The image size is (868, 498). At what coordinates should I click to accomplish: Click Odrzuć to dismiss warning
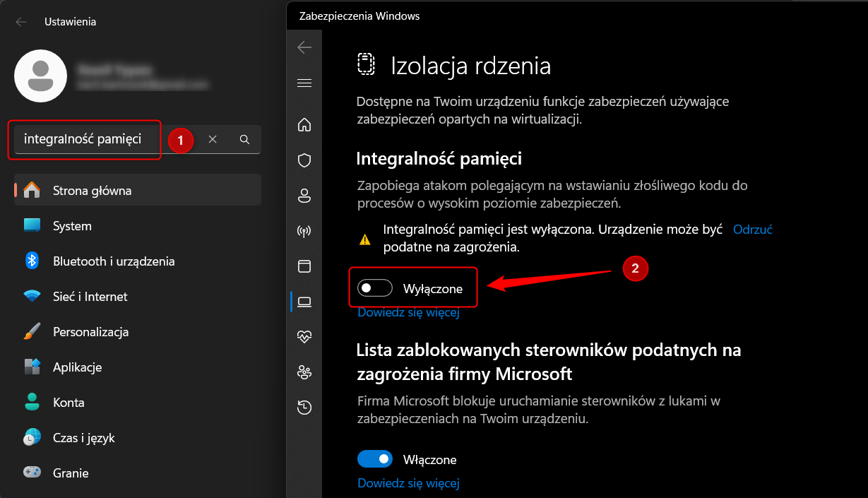point(753,230)
